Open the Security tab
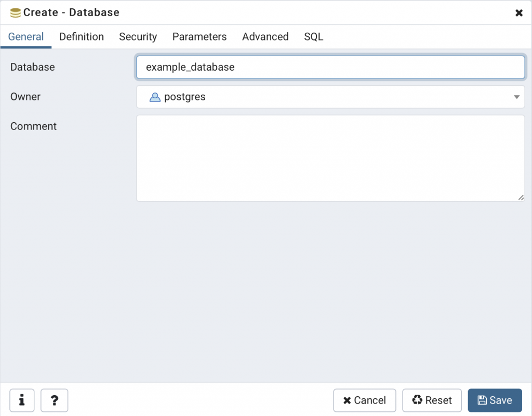This screenshot has height=416, width=532. click(x=138, y=37)
